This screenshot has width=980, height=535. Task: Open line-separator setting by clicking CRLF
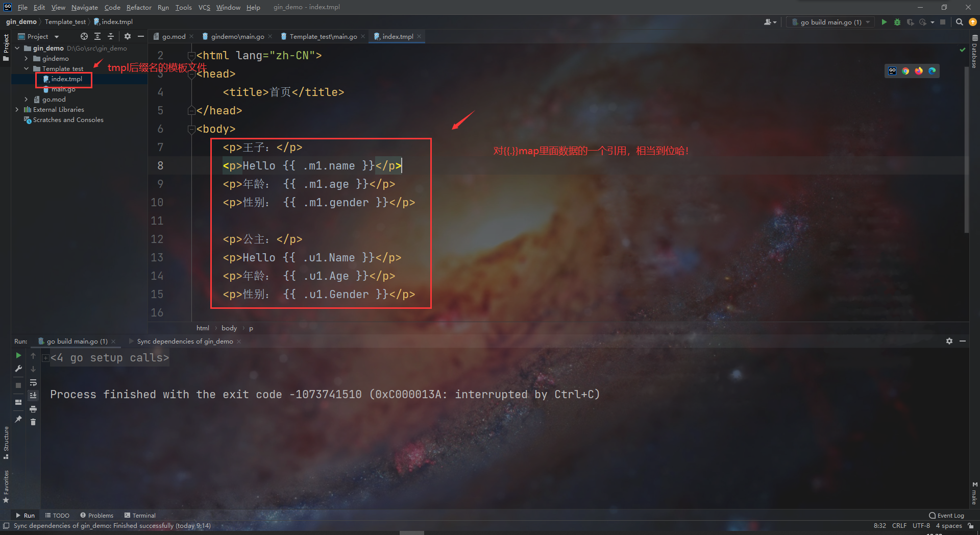pyautogui.click(x=899, y=525)
